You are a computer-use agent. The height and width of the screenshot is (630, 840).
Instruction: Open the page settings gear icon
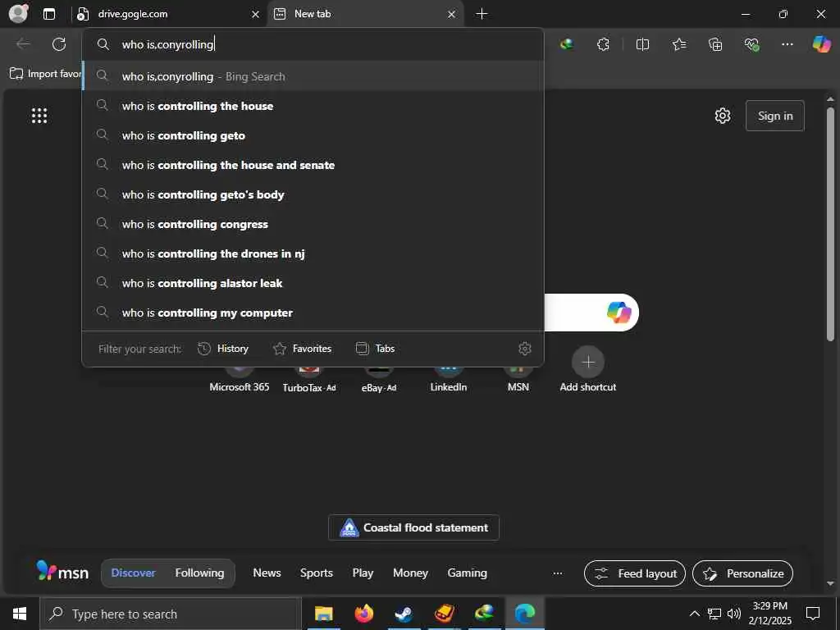(723, 116)
